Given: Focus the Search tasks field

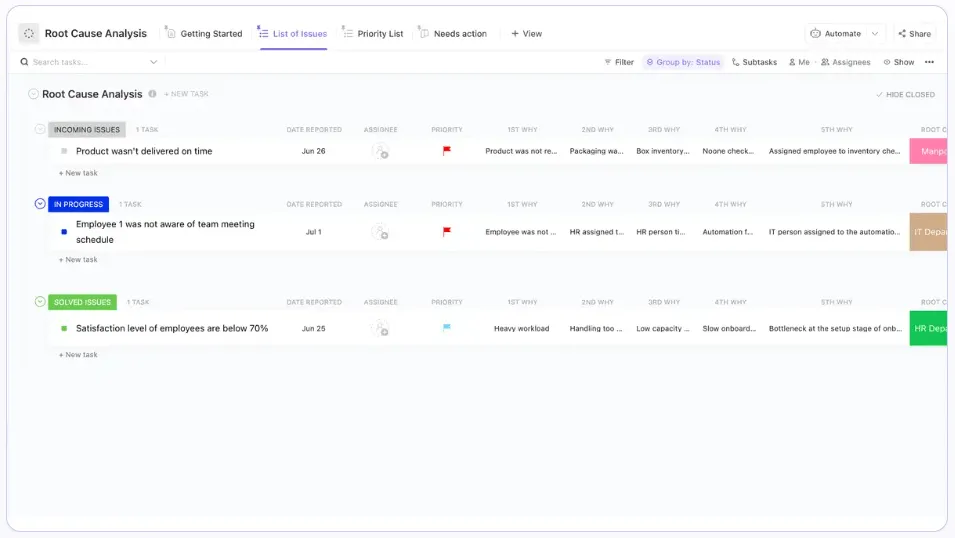Looking at the screenshot, I should (x=88, y=62).
